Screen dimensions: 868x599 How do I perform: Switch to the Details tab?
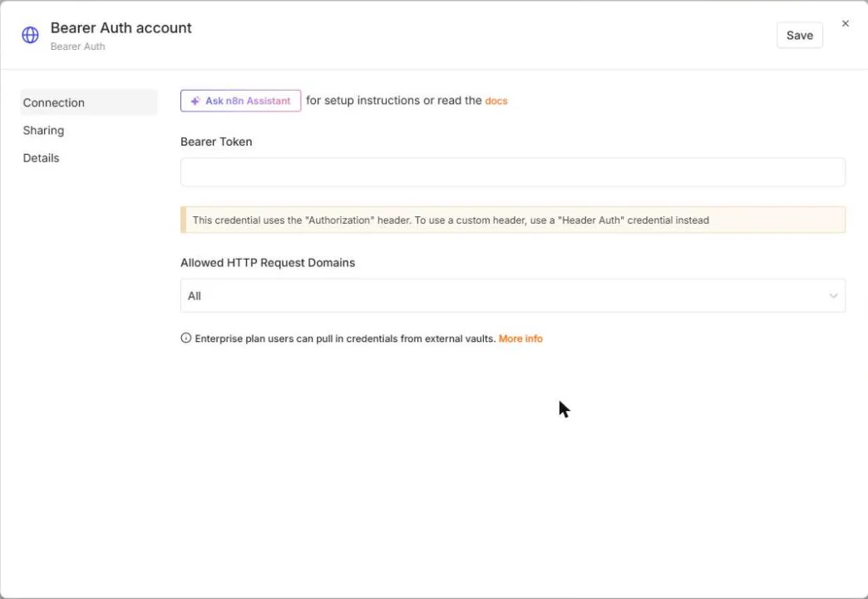pos(41,158)
